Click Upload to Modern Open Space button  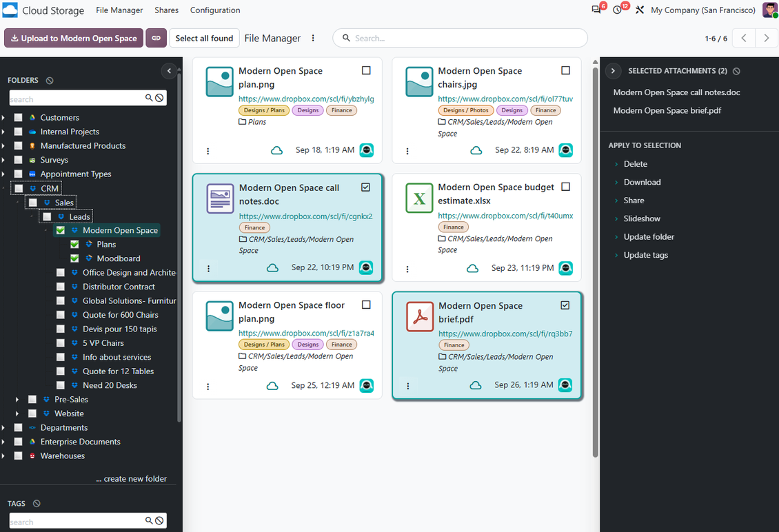[x=74, y=39]
